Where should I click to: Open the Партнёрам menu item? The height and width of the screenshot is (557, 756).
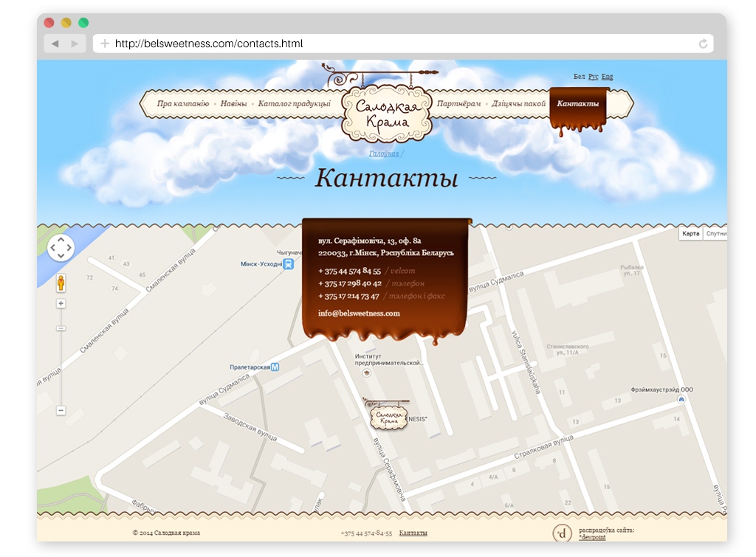(458, 103)
